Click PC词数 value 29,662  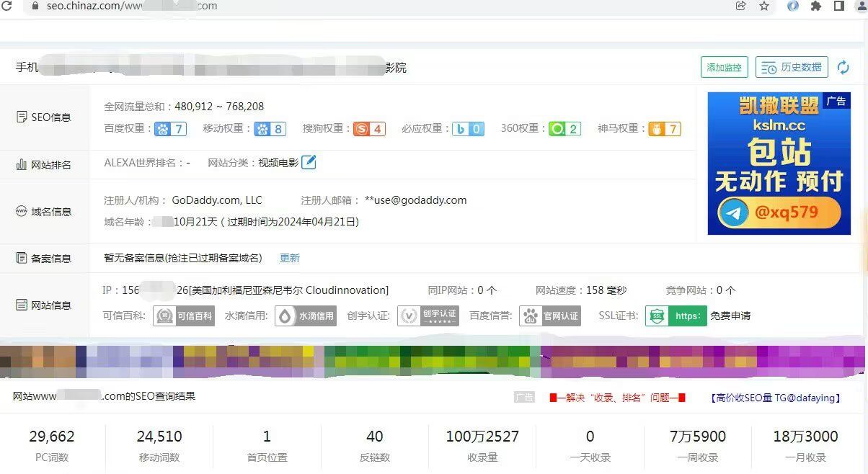(52, 437)
